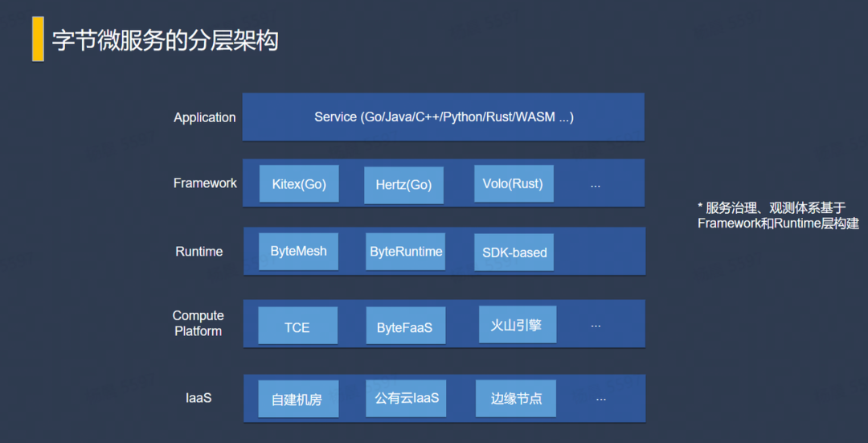Select the ByteFaaS box
Viewport: 868px width, 443px height.
click(405, 326)
